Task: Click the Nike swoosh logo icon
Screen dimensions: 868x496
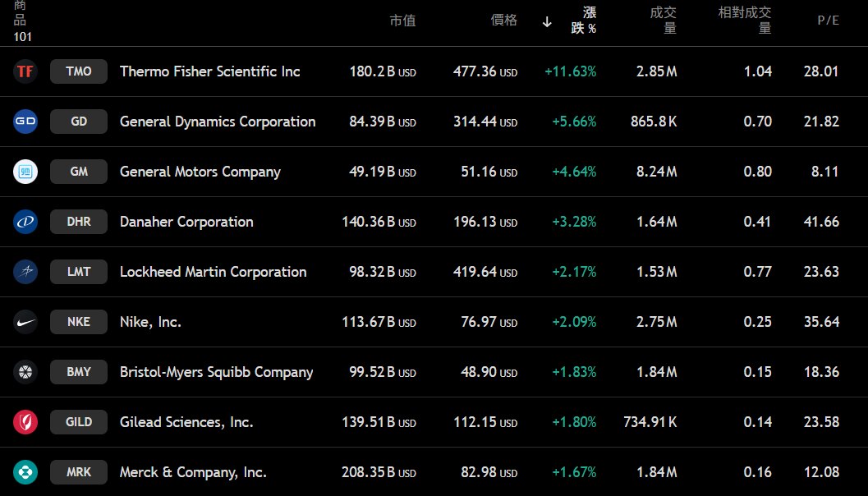Action: (25, 323)
